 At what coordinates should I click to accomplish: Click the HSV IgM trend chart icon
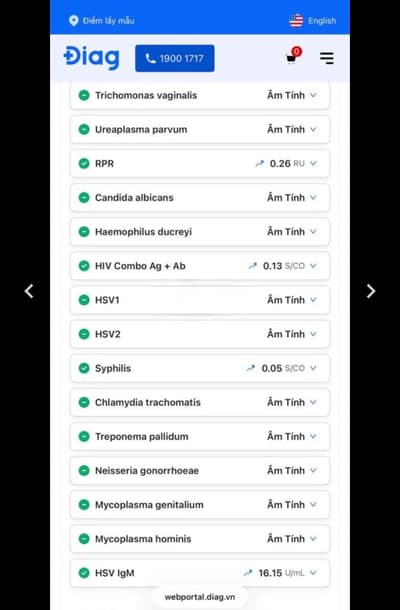tap(248, 573)
